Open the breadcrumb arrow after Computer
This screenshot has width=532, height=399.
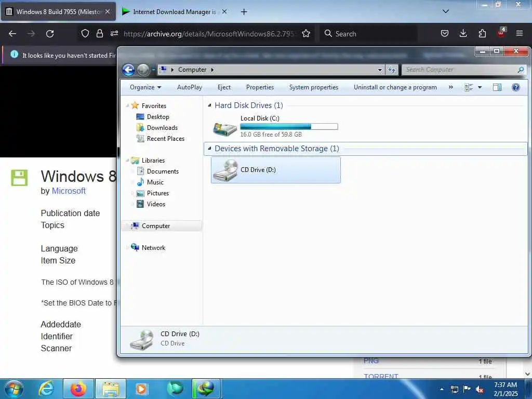click(x=212, y=70)
